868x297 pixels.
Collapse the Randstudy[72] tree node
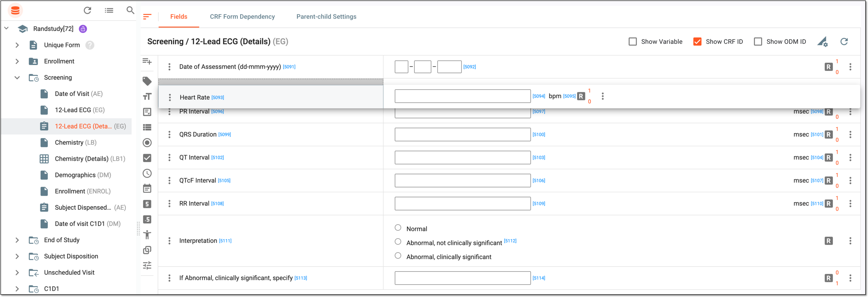(x=6, y=28)
